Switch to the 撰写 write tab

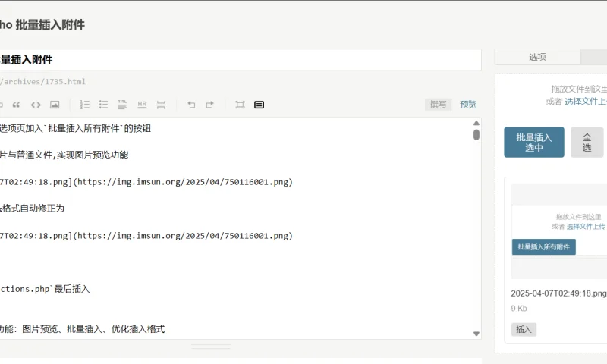pyautogui.click(x=439, y=105)
